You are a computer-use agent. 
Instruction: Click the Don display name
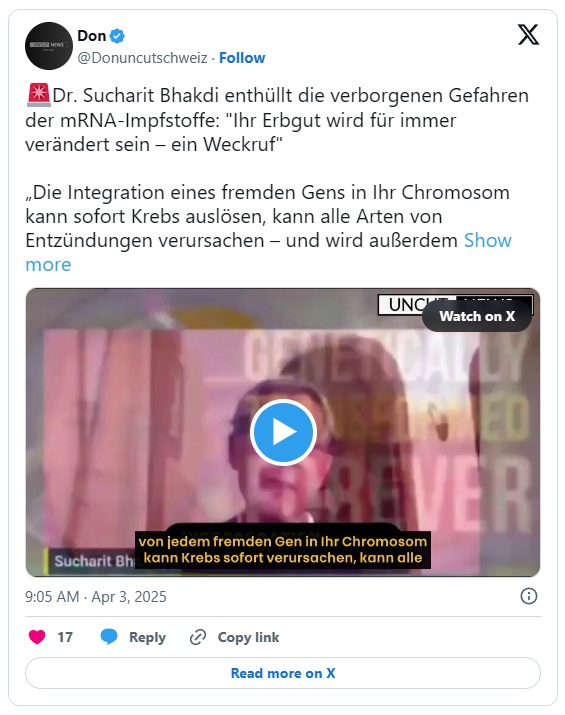(x=92, y=36)
